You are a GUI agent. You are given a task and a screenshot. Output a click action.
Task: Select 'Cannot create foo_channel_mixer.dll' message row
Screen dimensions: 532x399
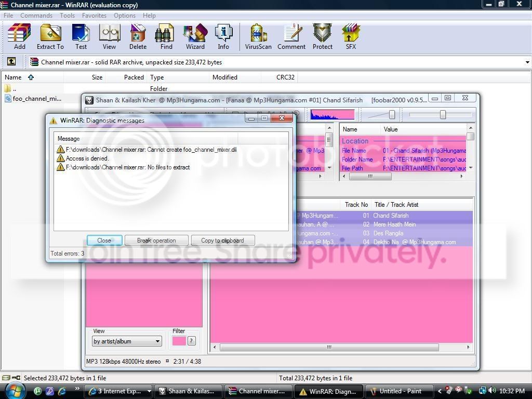[147, 150]
